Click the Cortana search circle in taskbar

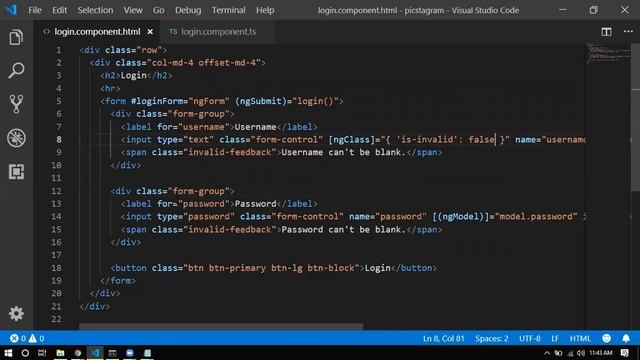point(25,353)
